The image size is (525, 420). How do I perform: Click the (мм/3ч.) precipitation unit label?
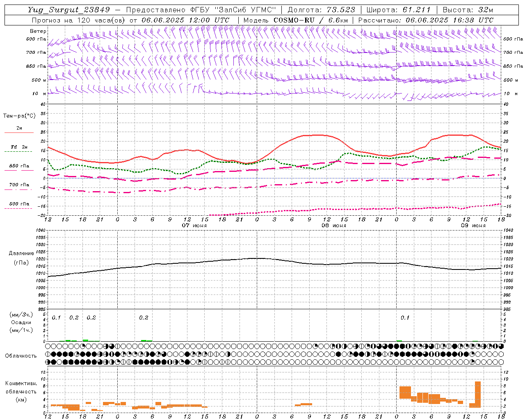[21, 315]
